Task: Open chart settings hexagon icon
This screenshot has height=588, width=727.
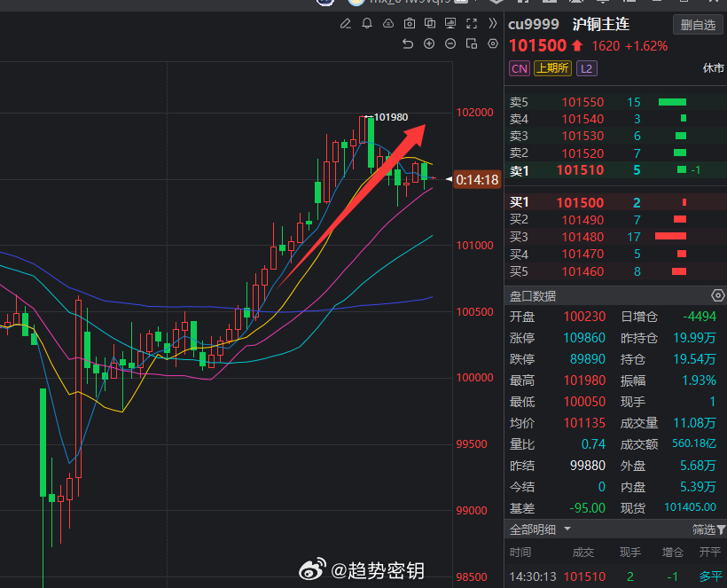Action: click(493, 43)
